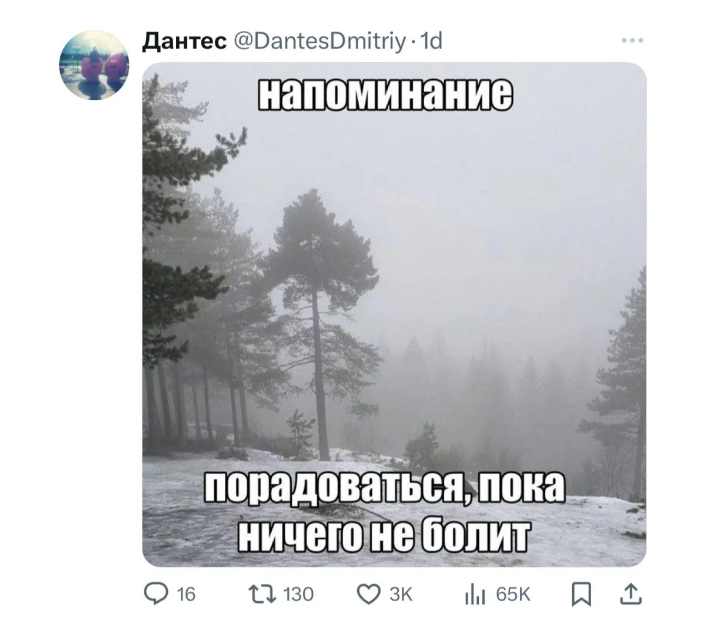Click the 130 reposts count

click(298, 595)
